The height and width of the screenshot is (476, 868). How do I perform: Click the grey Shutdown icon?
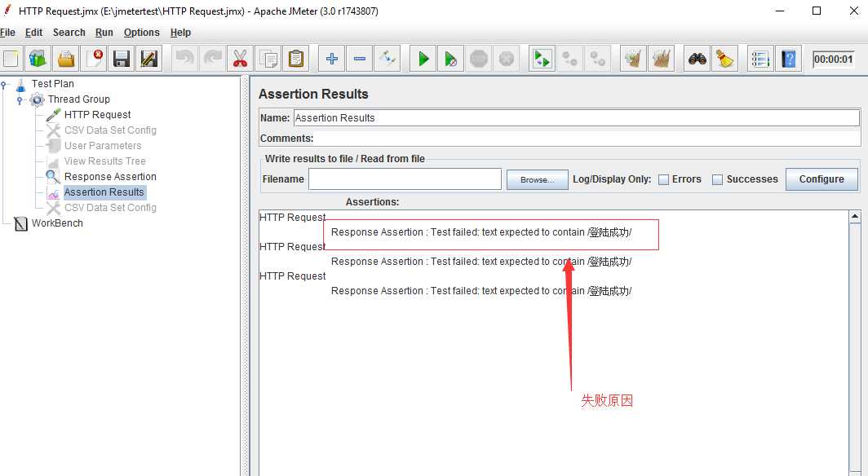[507, 58]
